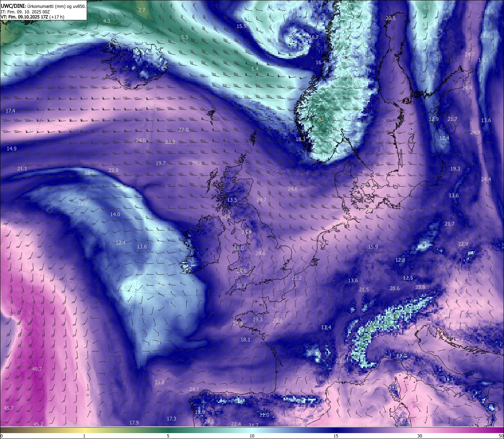Image resolution: width=504 pixels, height=439 pixels.
Task: Click the 4.3 value label
Action: point(107,21)
